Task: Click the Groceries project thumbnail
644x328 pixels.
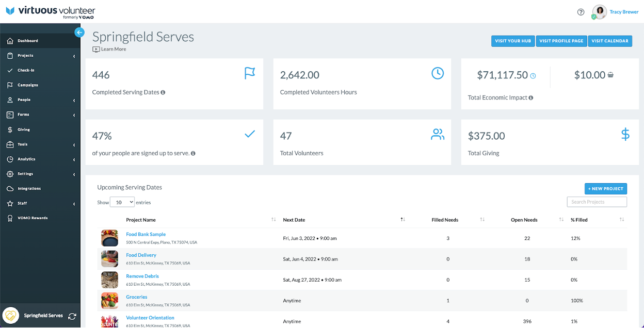Action: 110,301
